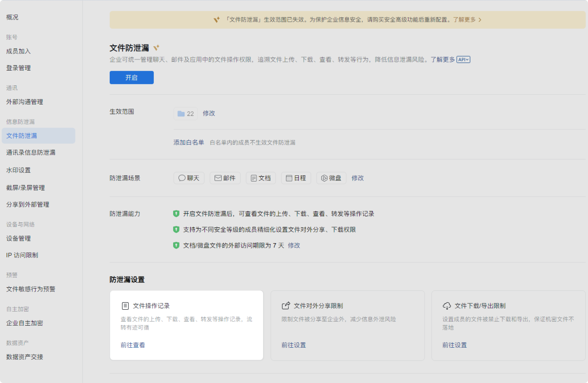
Task: Click 修改 next to 生效范围
Action: coord(209,113)
